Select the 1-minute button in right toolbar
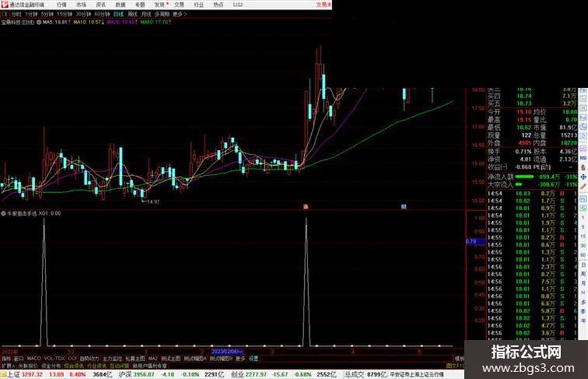The width and height of the screenshot is (588, 379). tap(583, 217)
